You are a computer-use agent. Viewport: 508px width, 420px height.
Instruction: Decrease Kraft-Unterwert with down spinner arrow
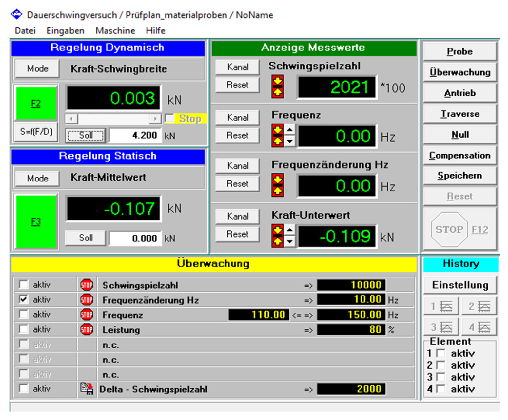[x=290, y=241]
